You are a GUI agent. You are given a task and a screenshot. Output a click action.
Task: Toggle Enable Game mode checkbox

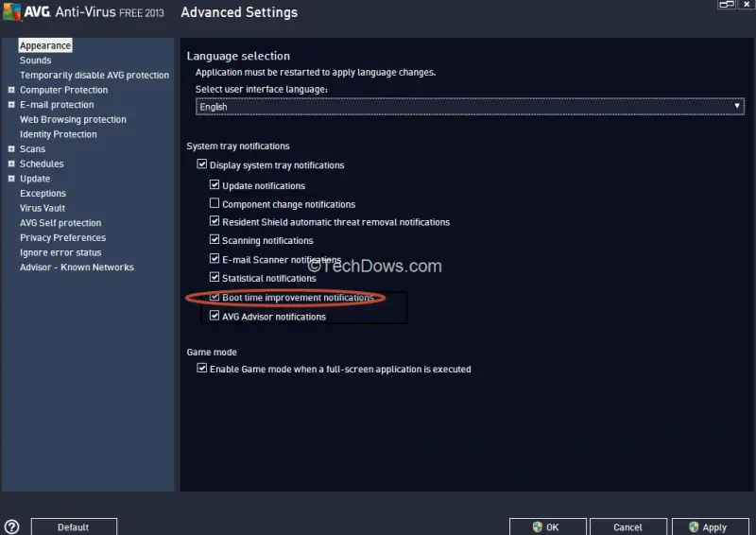(202, 368)
